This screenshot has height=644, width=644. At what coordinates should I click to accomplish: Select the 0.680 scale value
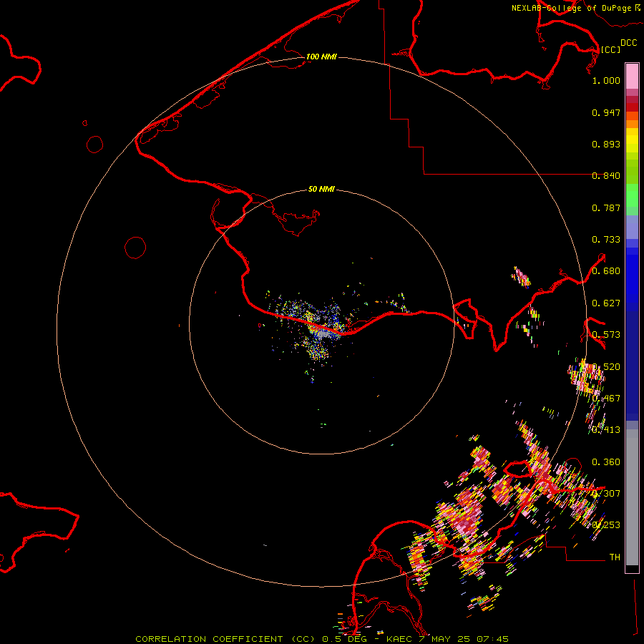606,271
